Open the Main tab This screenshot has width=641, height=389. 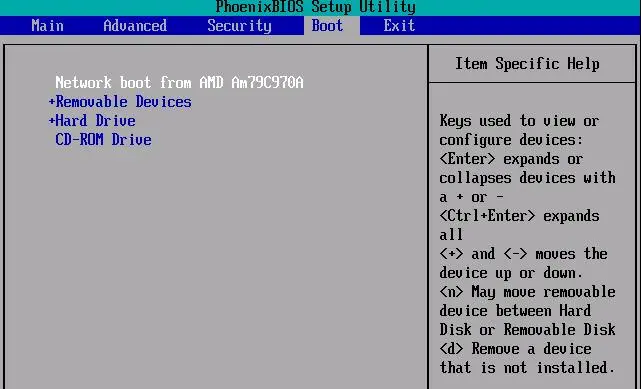(47, 26)
